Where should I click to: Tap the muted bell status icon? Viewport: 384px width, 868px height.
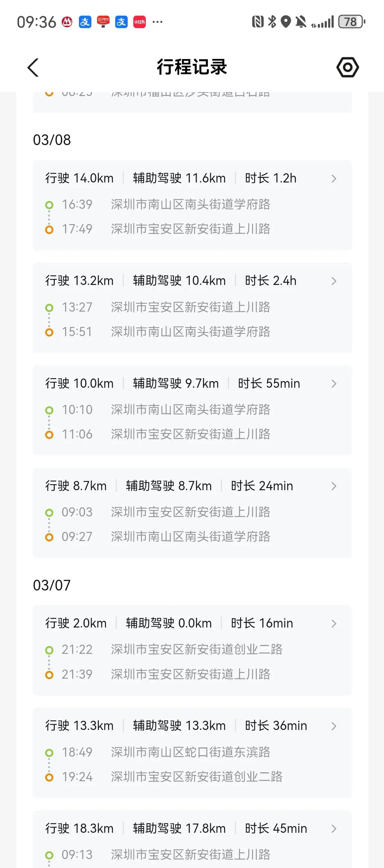(301, 22)
